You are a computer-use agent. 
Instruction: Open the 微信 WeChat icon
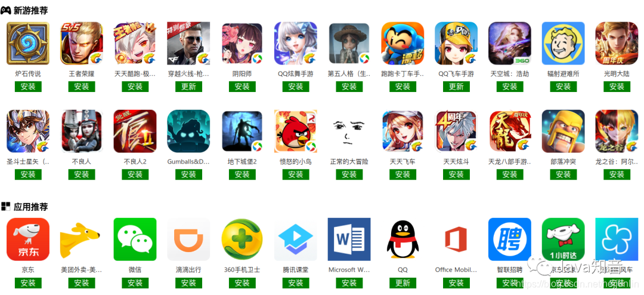[x=135, y=239]
